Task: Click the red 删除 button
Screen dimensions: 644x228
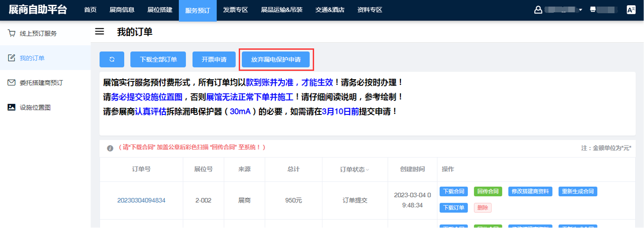Action: tap(482, 208)
